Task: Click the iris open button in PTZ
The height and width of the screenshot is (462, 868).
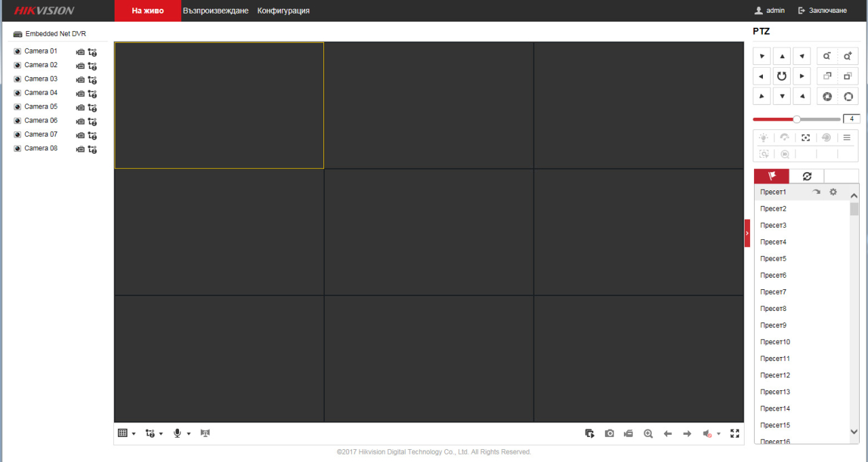Action: 848,96
